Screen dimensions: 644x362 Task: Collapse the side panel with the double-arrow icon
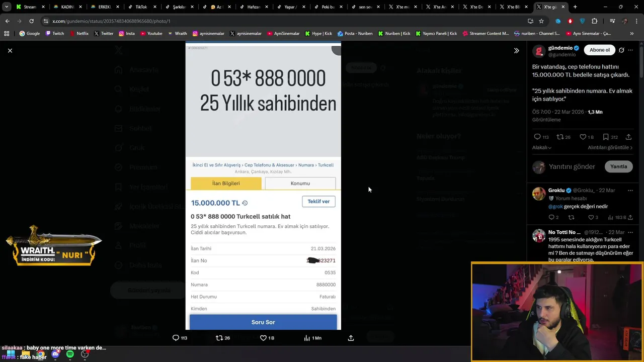click(516, 50)
